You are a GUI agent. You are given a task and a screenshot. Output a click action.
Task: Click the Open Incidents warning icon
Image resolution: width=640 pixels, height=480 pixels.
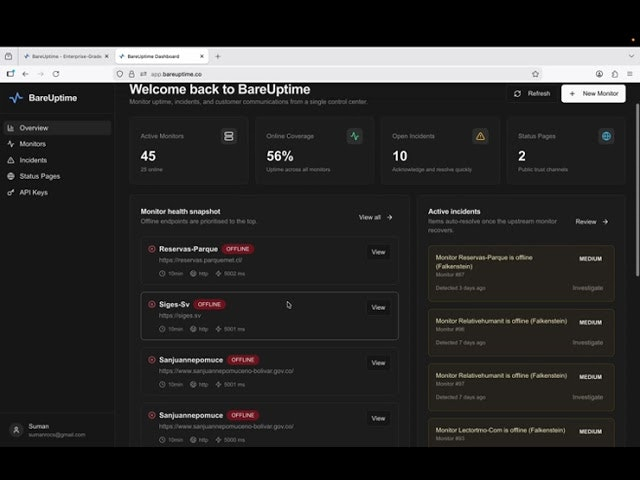point(480,136)
